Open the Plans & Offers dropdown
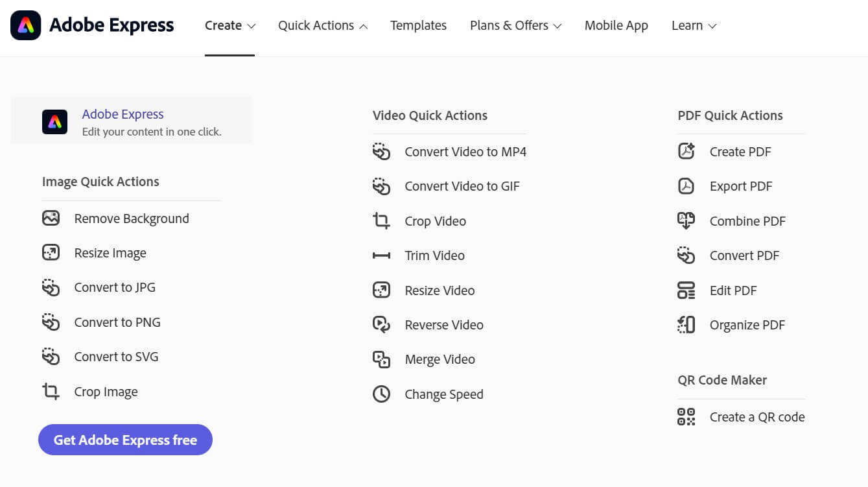This screenshot has height=487, width=868. pos(515,26)
